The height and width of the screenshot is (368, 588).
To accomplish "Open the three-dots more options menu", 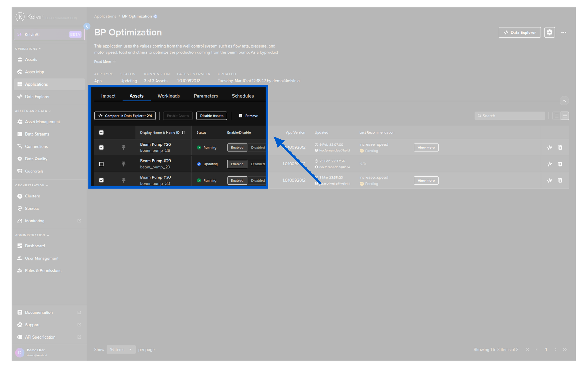I will pos(563,33).
